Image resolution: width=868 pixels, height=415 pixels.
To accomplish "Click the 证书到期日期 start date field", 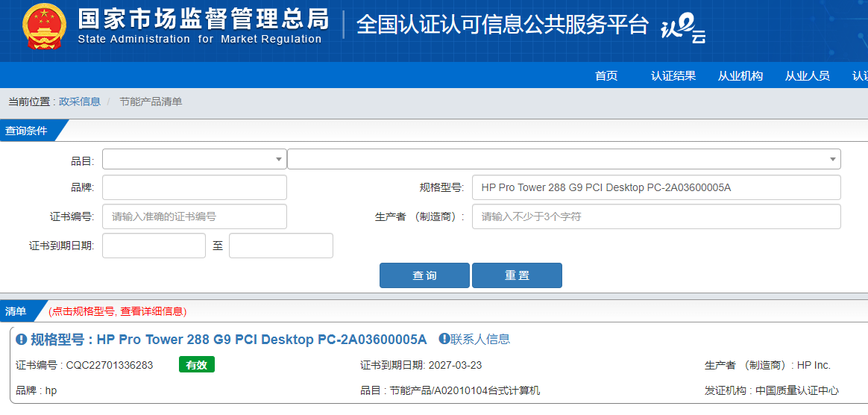I will click(154, 246).
